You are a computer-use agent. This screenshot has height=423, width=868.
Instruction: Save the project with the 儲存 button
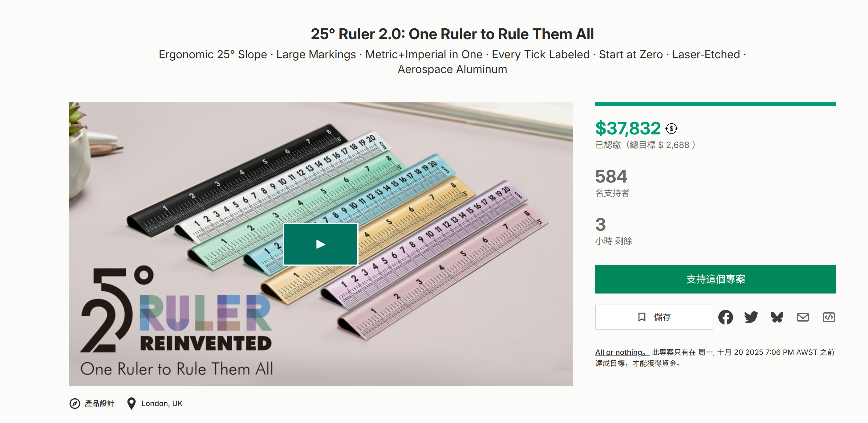point(654,317)
